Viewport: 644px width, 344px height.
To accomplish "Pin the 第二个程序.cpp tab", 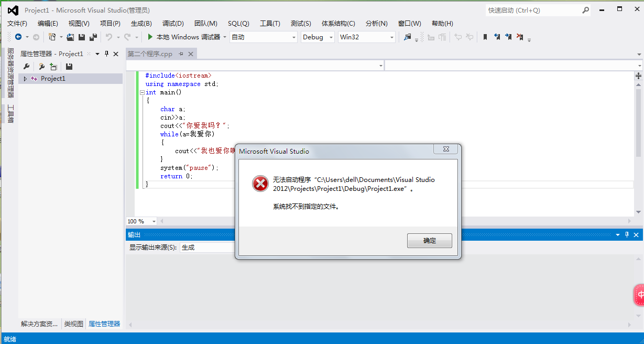I will point(181,53).
